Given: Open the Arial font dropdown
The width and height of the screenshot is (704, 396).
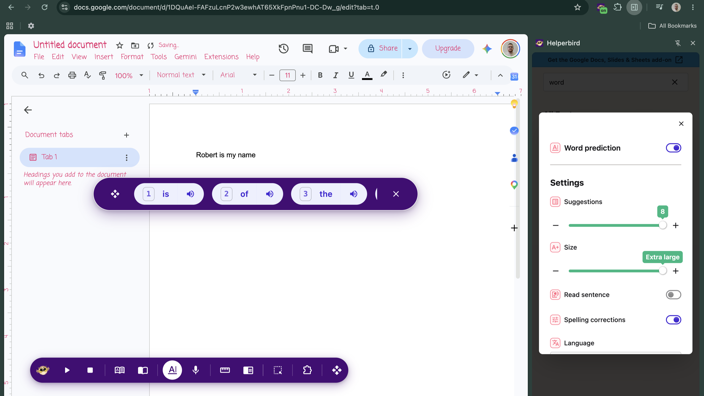Looking at the screenshot, I should coord(238,75).
